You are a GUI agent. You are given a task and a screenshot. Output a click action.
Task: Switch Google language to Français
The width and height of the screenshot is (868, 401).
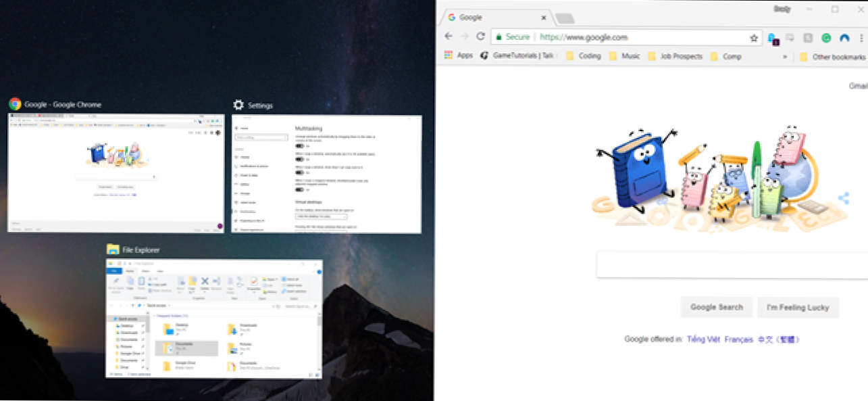pyautogui.click(x=738, y=339)
